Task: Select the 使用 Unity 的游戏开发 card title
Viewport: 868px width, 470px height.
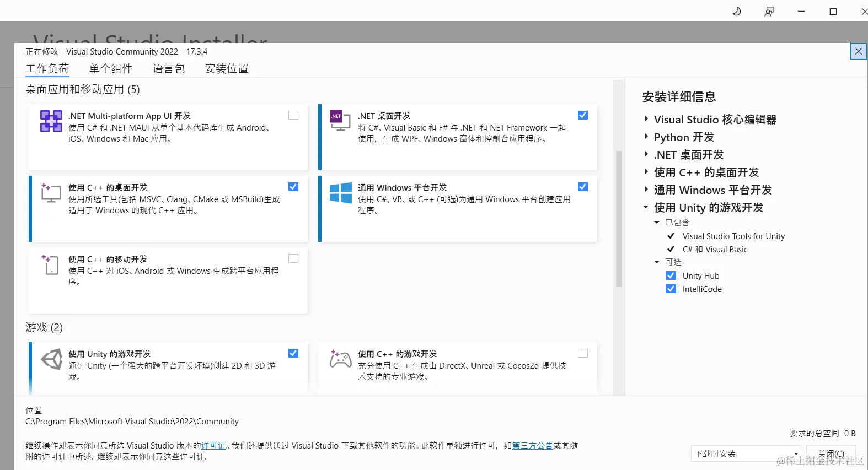Action: pyautogui.click(x=109, y=354)
